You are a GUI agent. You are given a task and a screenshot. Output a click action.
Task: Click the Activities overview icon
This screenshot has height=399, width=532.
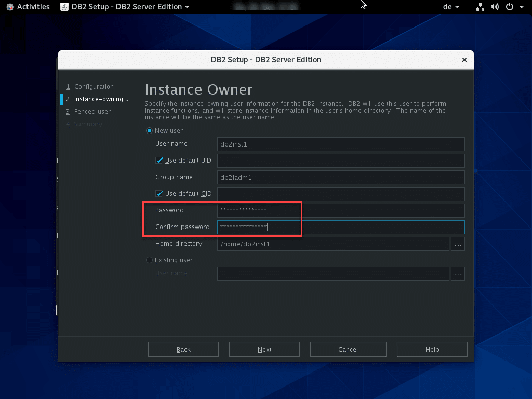coord(10,7)
